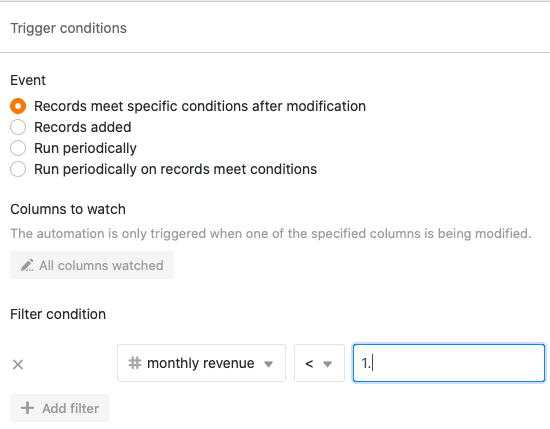Open the less-than operator dropdown
Screen dimensions: 550x429
point(319,363)
